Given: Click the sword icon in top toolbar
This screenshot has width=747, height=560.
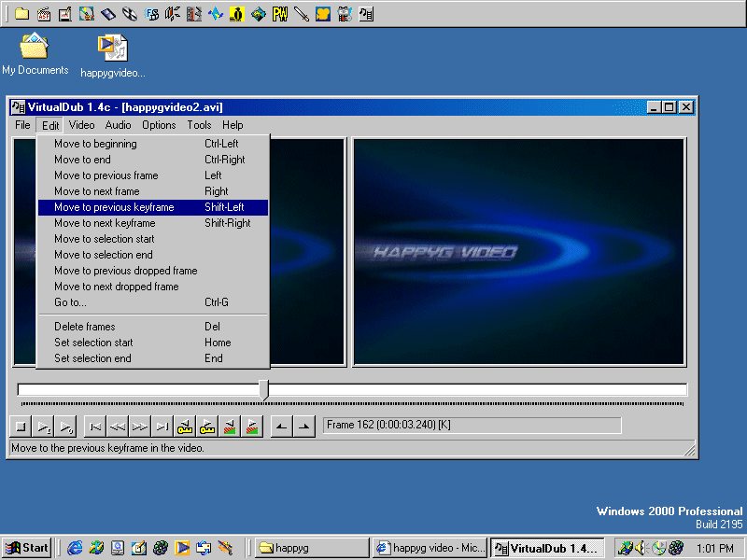Looking at the screenshot, I should point(302,14).
